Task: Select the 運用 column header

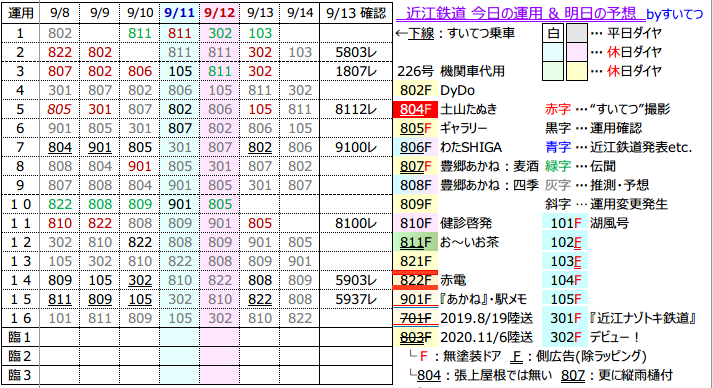Action: pyautogui.click(x=21, y=14)
